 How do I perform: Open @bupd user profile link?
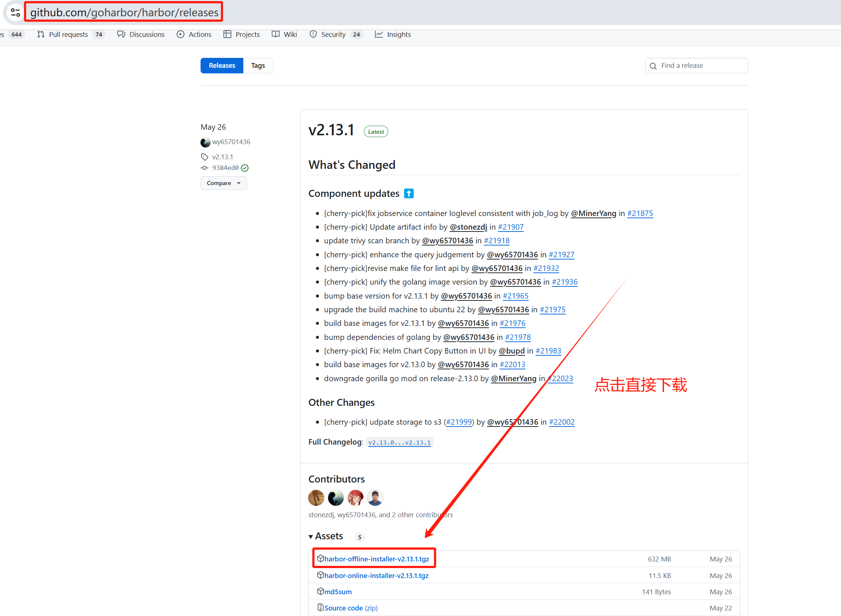pyautogui.click(x=512, y=351)
